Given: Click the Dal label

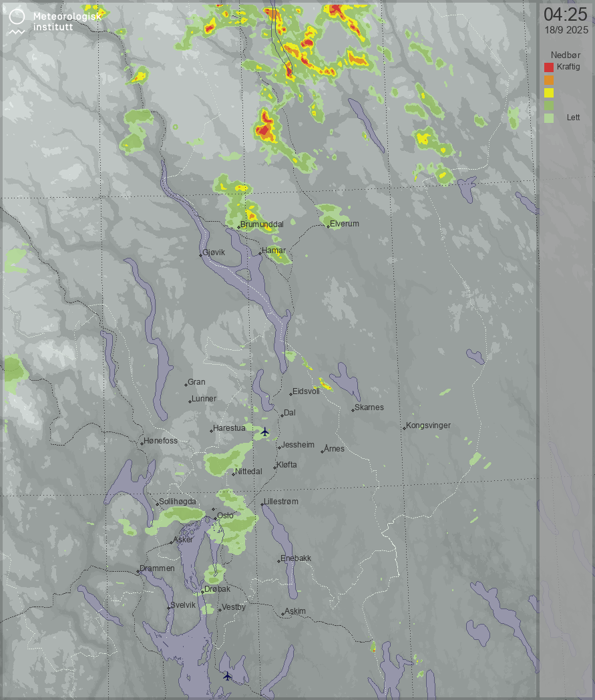Looking at the screenshot, I should [290, 413].
